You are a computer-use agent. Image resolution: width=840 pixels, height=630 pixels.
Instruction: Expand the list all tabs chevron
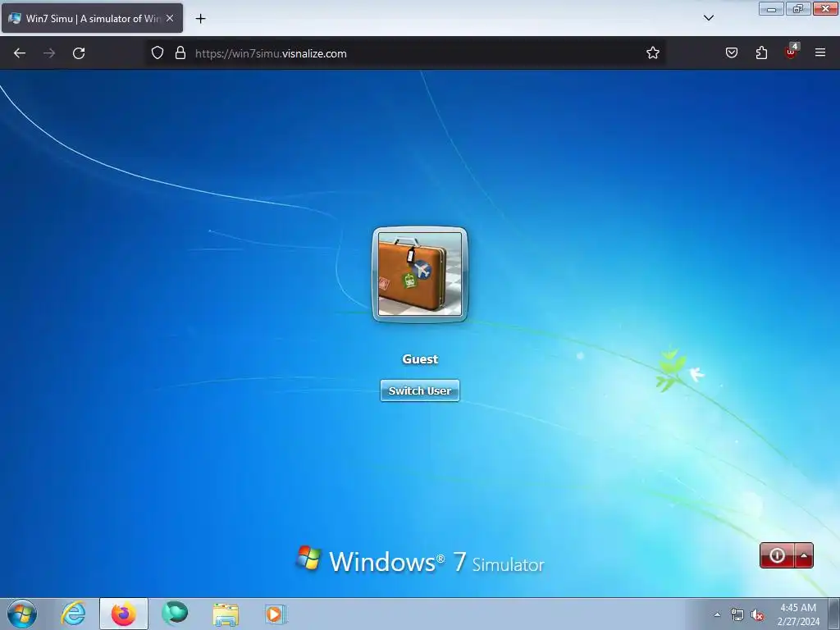tap(708, 18)
